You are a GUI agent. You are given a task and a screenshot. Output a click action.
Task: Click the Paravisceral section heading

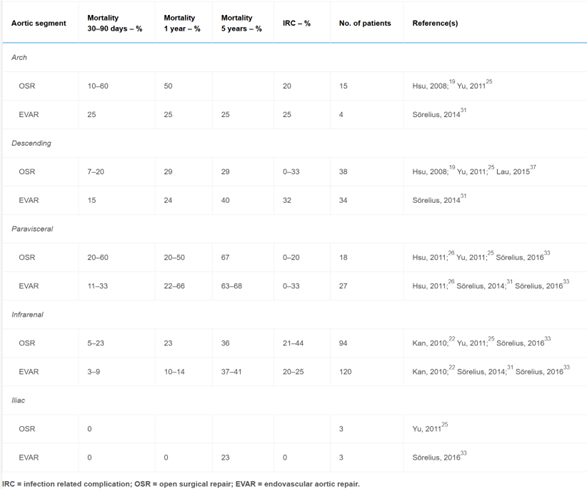click(x=32, y=229)
